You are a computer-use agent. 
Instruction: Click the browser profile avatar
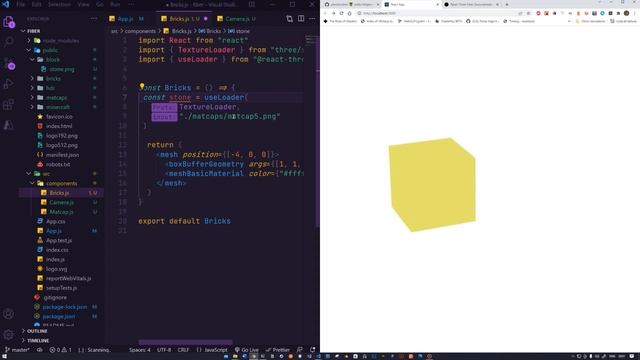tap(627, 13)
